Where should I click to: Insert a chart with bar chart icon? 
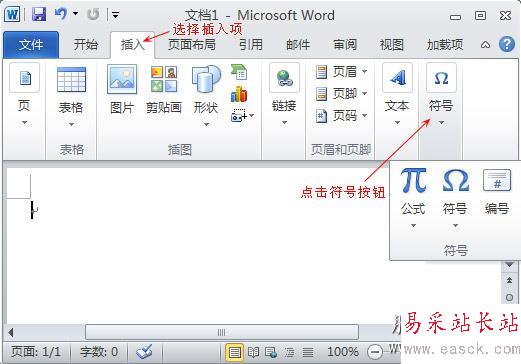click(x=239, y=94)
